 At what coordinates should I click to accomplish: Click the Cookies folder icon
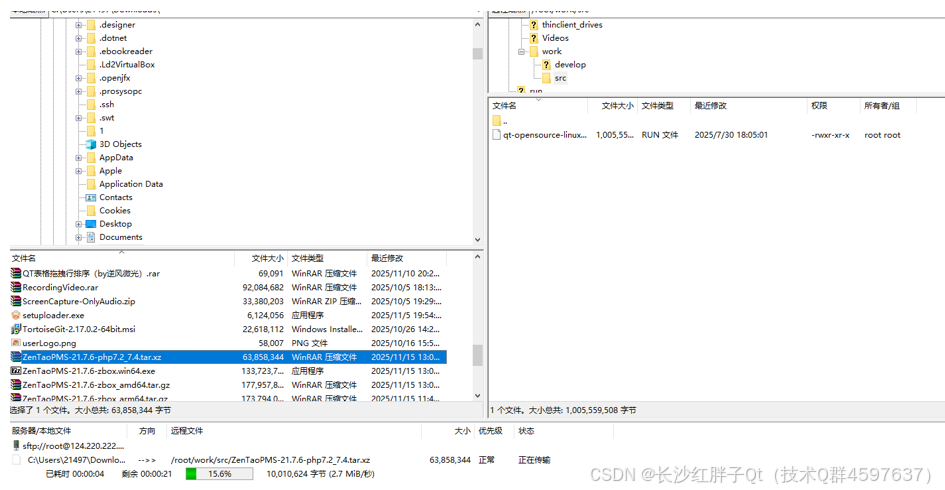coord(91,210)
